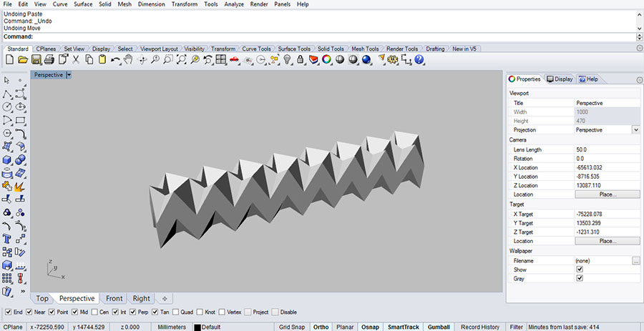The height and width of the screenshot is (331, 644).
Task: Open the Perspective viewport title dropdown
Action: tap(69, 75)
